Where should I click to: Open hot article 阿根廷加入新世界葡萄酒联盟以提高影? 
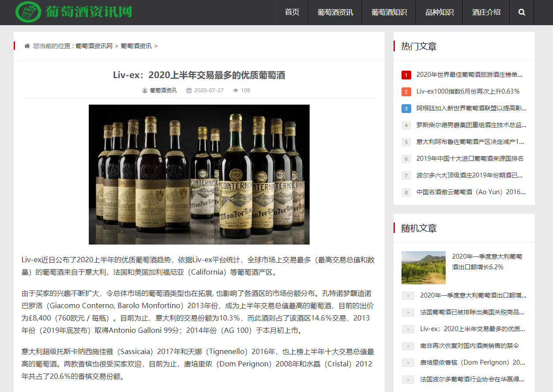[471, 109]
